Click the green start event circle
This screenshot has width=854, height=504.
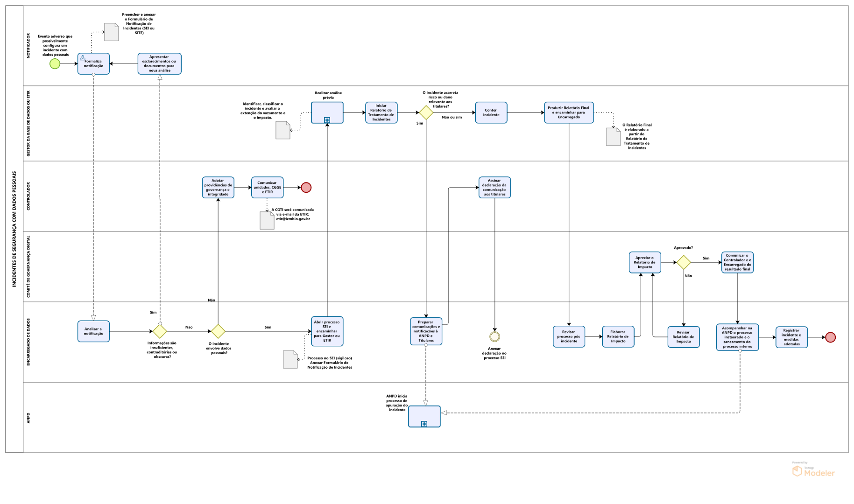point(55,63)
